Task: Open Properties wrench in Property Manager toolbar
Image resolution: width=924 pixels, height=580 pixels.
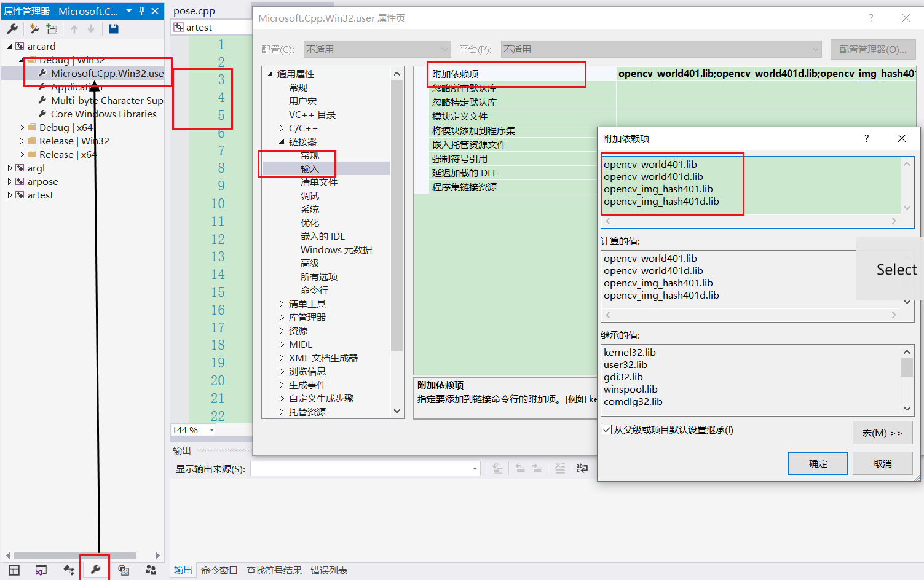Action: (x=12, y=29)
